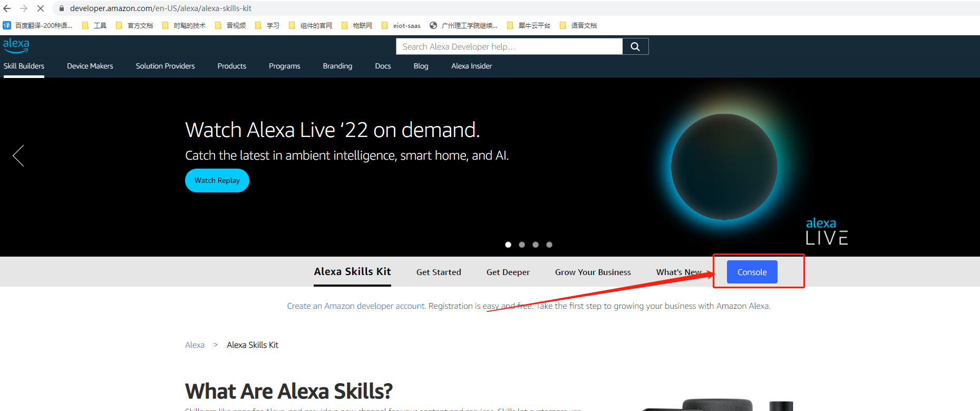Open the 音视频 bookmark folder
This screenshot has width=980, height=411.
coord(230,25)
